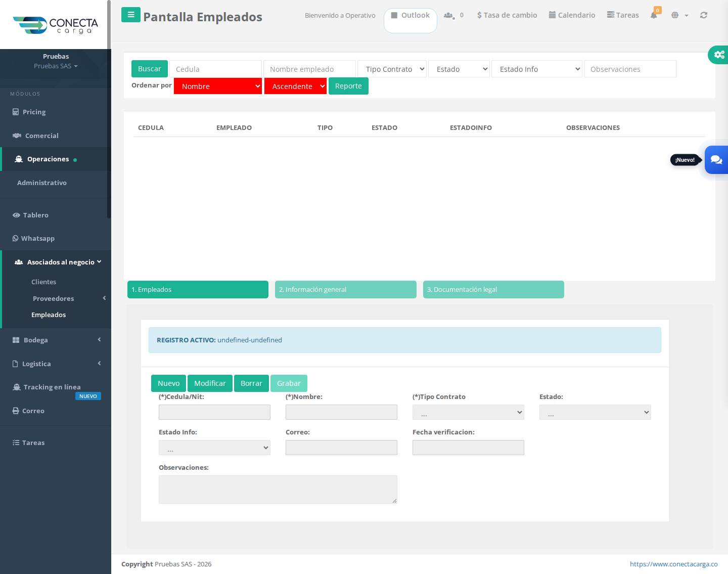This screenshot has height=574, width=728.
Task: Expand the Bodega menu
Action: (56, 340)
